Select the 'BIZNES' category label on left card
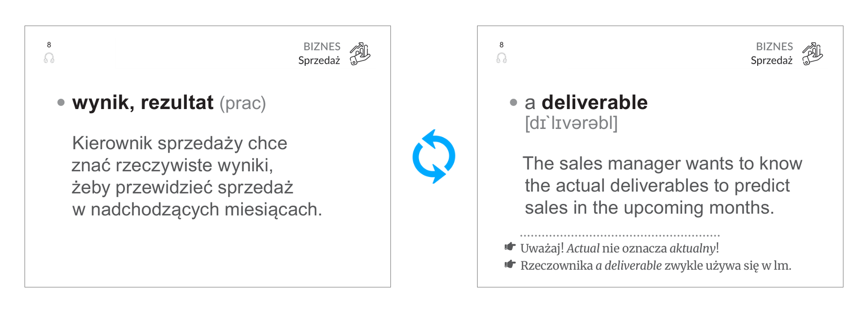 pos(322,46)
